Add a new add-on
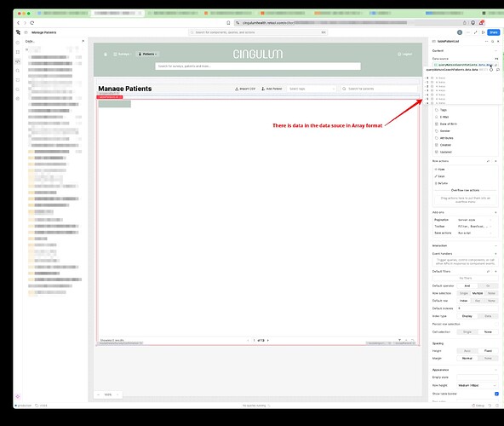Viewport: 504px width, 426px height. point(496,212)
